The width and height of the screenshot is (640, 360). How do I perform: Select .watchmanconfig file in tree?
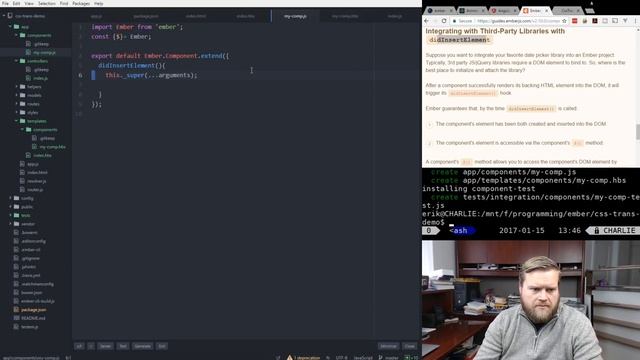coord(37,284)
